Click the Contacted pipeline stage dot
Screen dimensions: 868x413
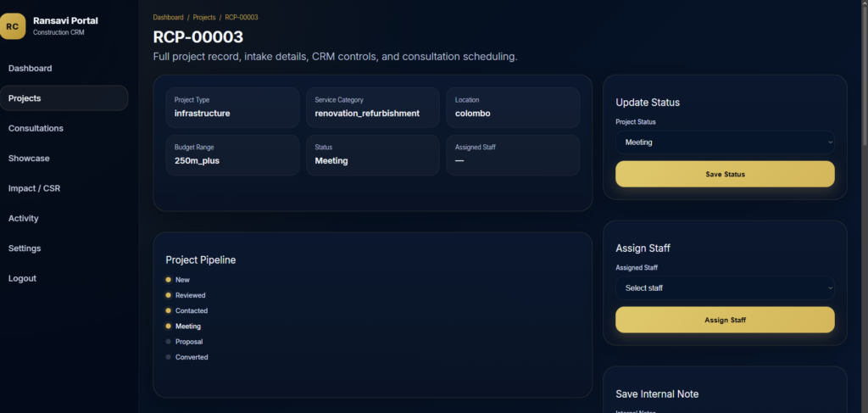click(168, 310)
